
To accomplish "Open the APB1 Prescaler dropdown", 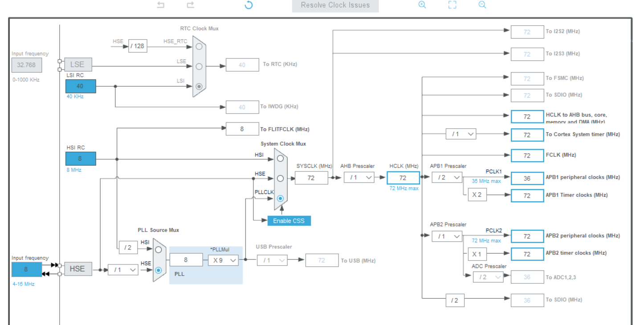I will coord(447,178).
